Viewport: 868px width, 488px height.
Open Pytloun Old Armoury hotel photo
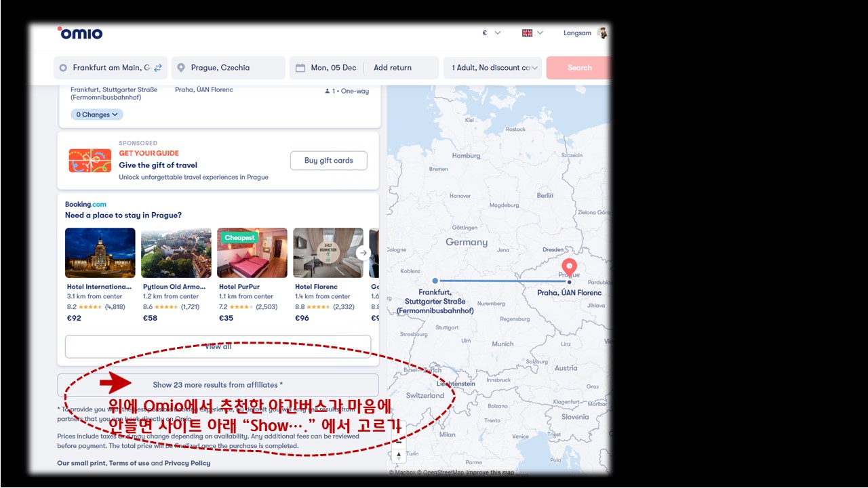(x=176, y=253)
